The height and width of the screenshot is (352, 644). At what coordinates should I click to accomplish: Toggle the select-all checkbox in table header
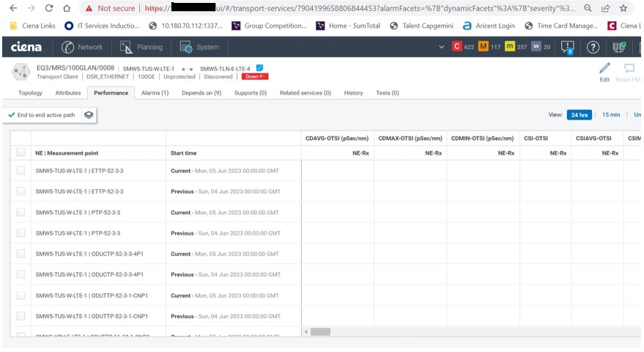(21, 153)
